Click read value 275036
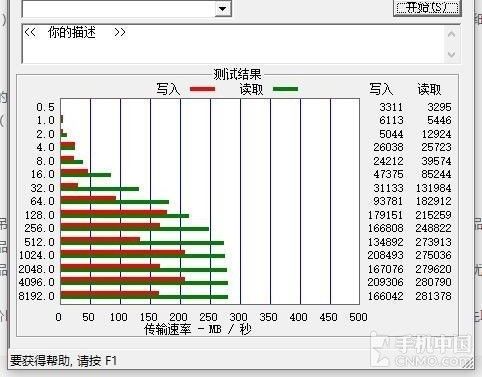Screen dimensions: 482x377 point(433,255)
